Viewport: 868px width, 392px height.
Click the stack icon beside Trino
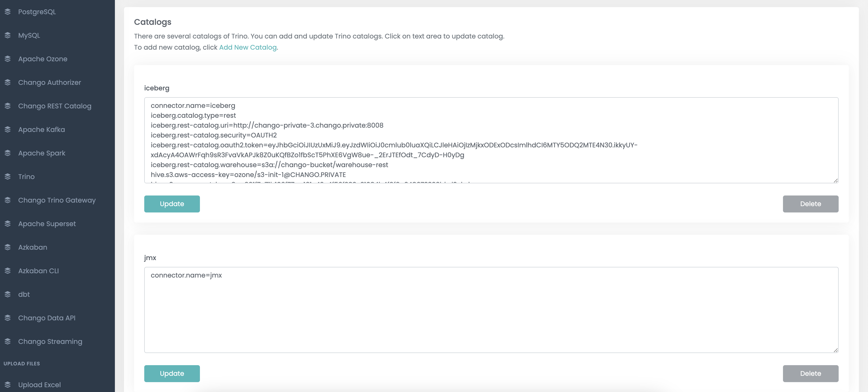(x=8, y=177)
